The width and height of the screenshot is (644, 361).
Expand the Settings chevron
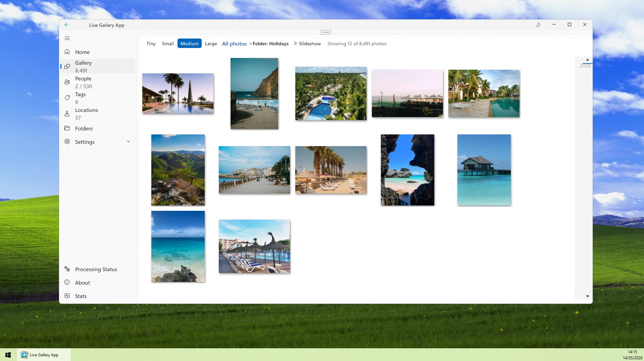tap(128, 142)
